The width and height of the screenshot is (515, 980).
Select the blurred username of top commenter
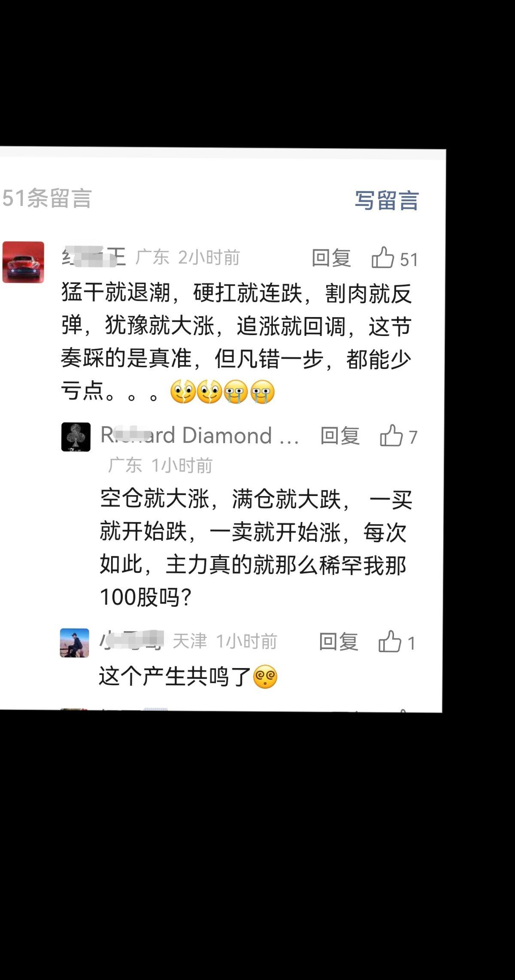pos(94,257)
